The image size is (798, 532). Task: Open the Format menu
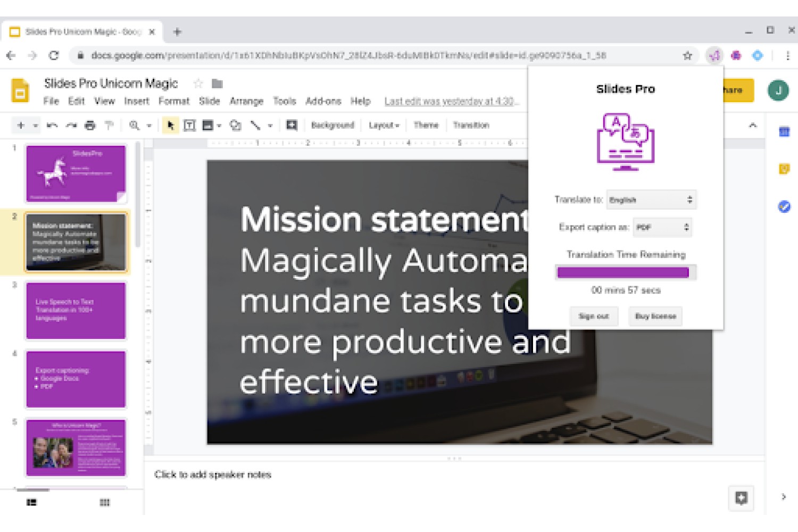point(174,101)
